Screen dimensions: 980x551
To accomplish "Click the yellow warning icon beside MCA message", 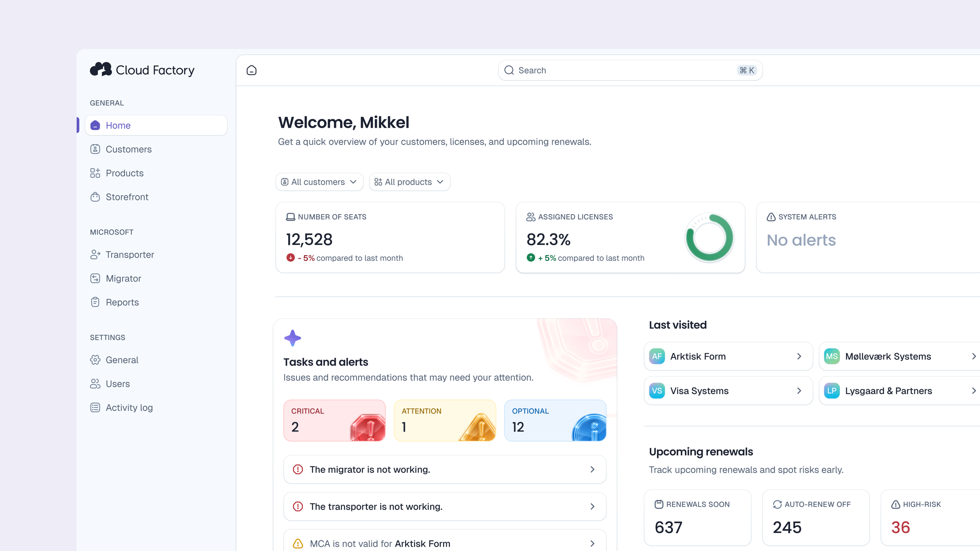I will click(x=298, y=544).
